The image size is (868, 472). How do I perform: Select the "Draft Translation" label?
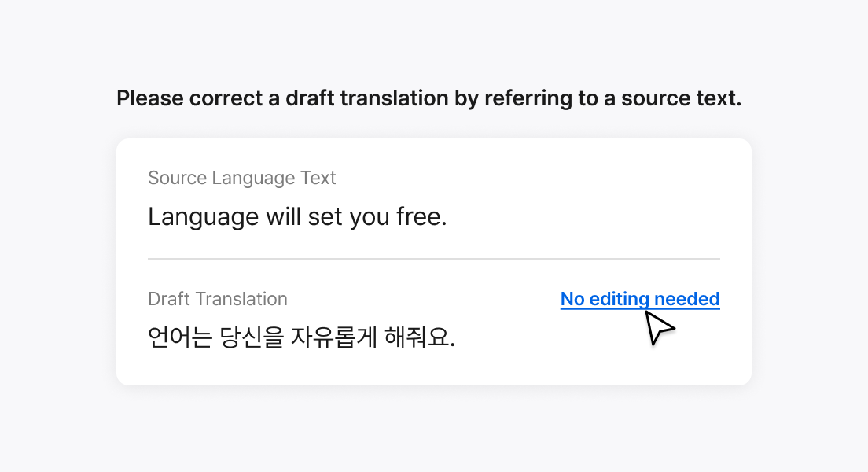click(x=218, y=299)
